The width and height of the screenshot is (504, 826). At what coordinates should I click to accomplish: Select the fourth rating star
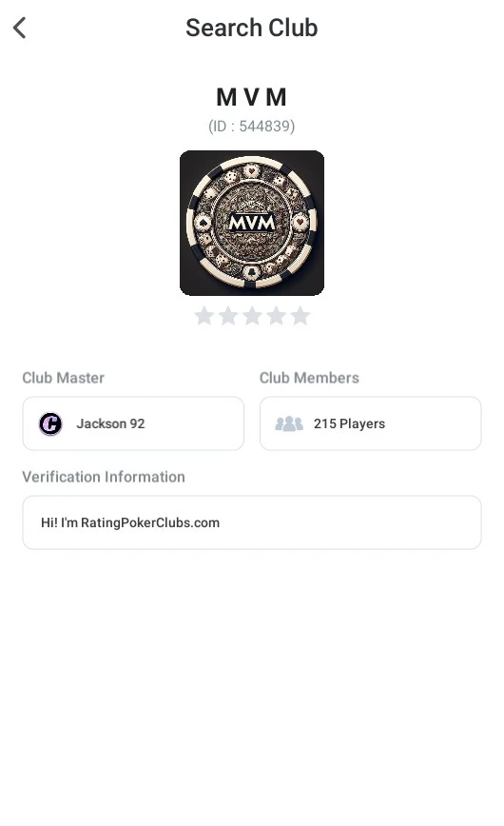pyautogui.click(x=276, y=316)
